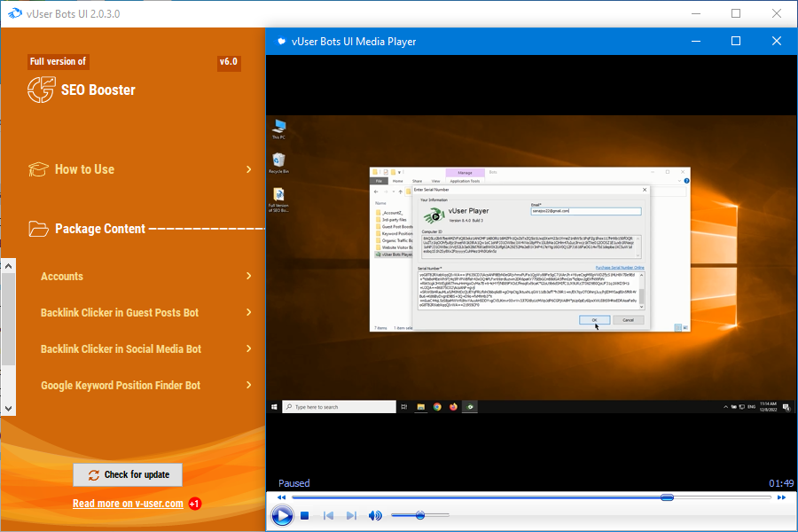Fast forward using the double arrows
The width and height of the screenshot is (798, 532).
[782, 497]
